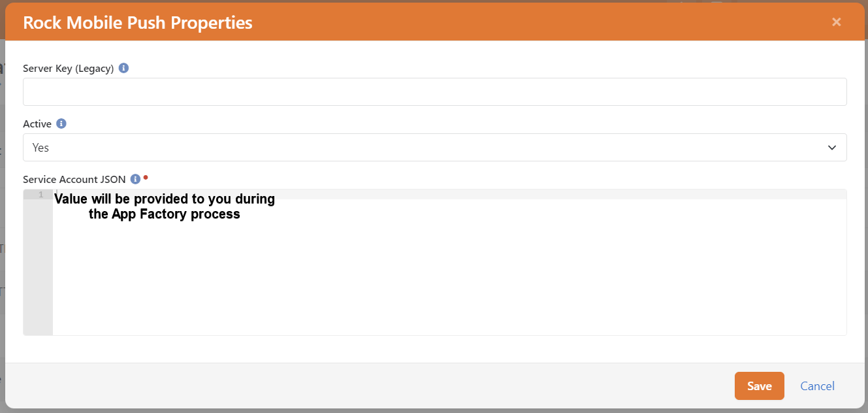This screenshot has height=413, width=868.
Task: Select line number 1 in editor gutter
Action: click(40, 195)
